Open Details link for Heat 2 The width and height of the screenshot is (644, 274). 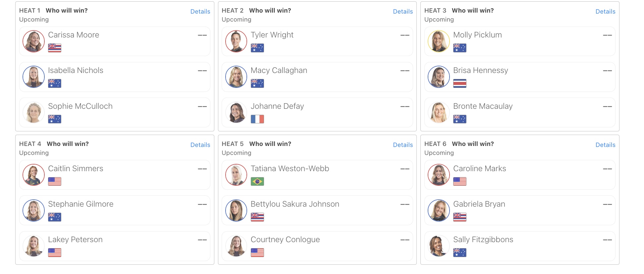tap(403, 12)
